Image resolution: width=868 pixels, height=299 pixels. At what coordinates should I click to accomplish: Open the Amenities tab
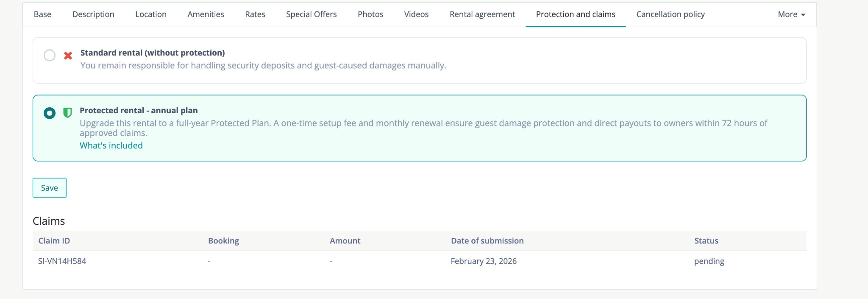[x=206, y=14]
